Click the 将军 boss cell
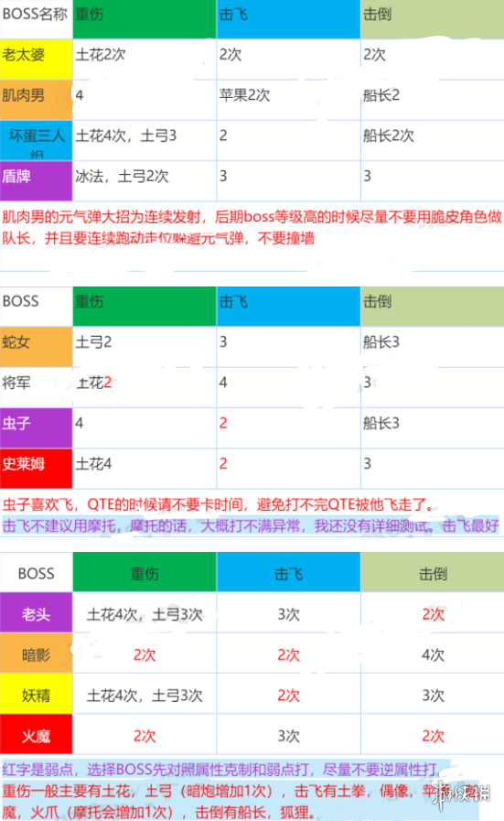The image size is (504, 821). tap(36, 387)
